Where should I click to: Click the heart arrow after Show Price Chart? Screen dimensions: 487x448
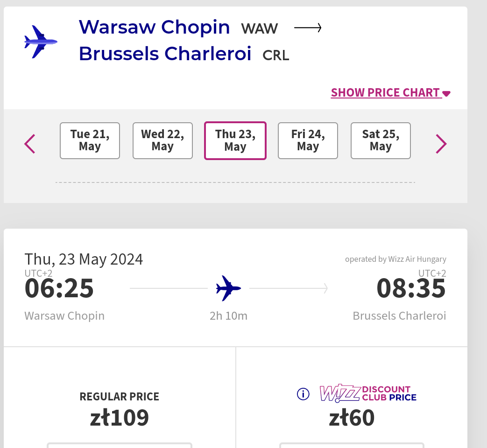point(446,94)
